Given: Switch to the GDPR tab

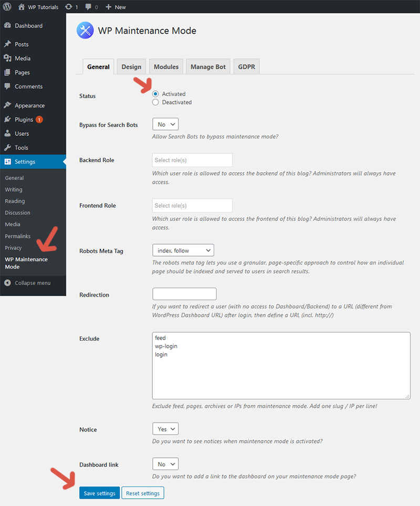Looking at the screenshot, I should (247, 67).
